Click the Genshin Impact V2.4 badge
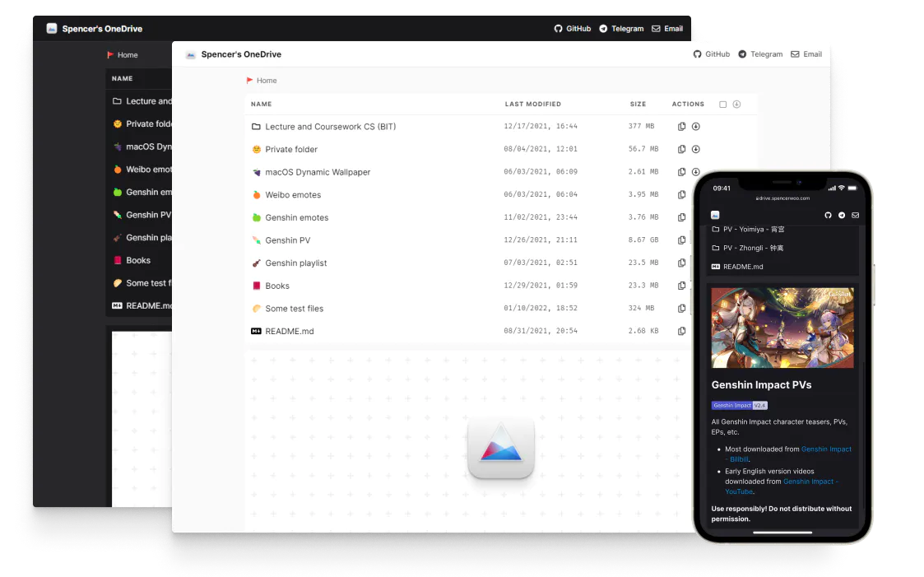This screenshot has height=577, width=924. [x=739, y=405]
